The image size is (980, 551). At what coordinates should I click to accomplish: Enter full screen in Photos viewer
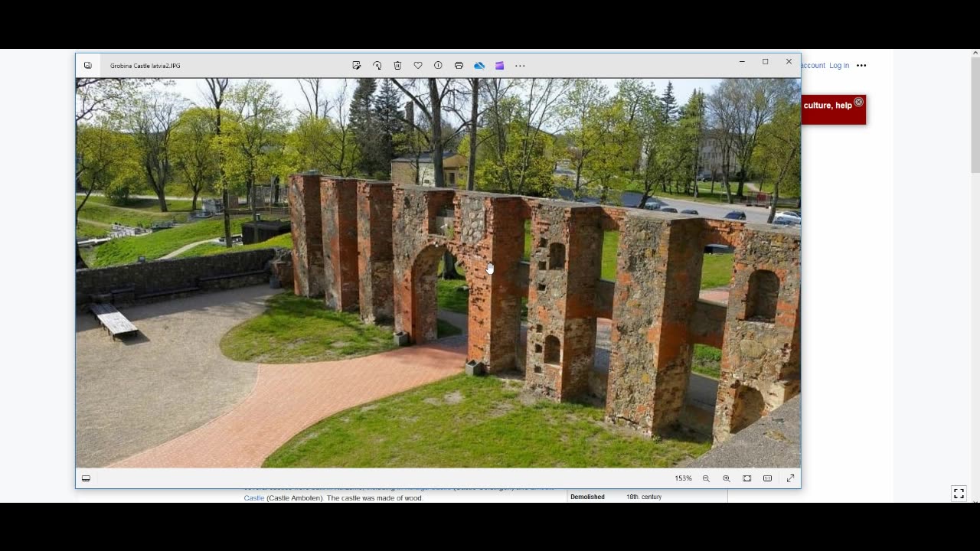point(790,478)
